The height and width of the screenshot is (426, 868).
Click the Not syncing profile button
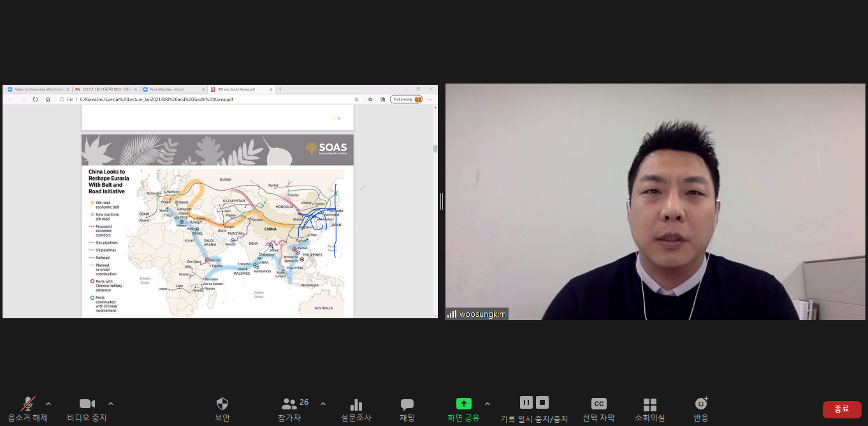(406, 99)
